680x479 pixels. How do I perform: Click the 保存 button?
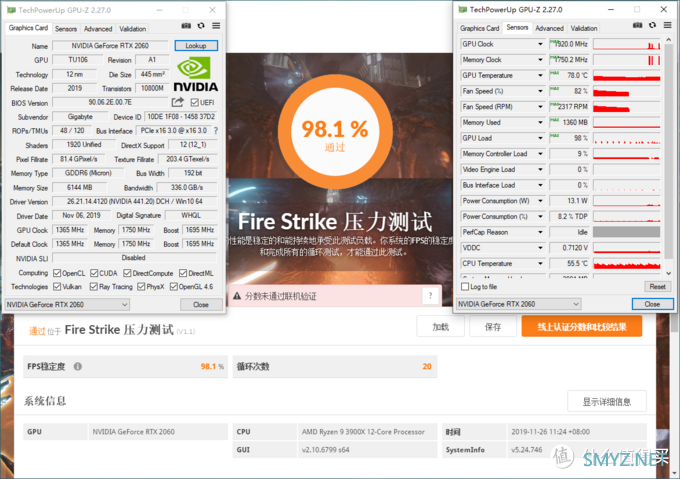tap(493, 326)
